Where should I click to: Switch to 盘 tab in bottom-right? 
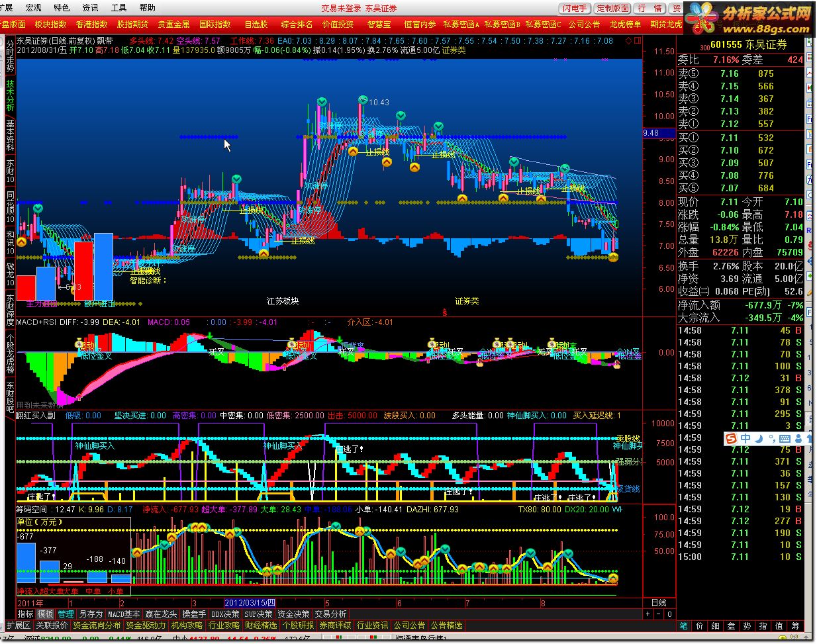click(x=731, y=625)
